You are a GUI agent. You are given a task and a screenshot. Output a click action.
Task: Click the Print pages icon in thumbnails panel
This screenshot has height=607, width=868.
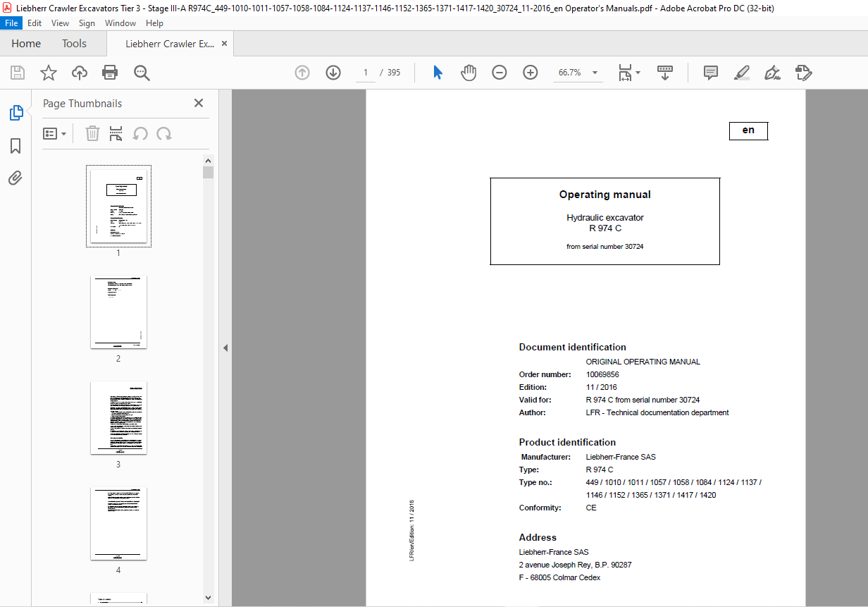pyautogui.click(x=116, y=134)
